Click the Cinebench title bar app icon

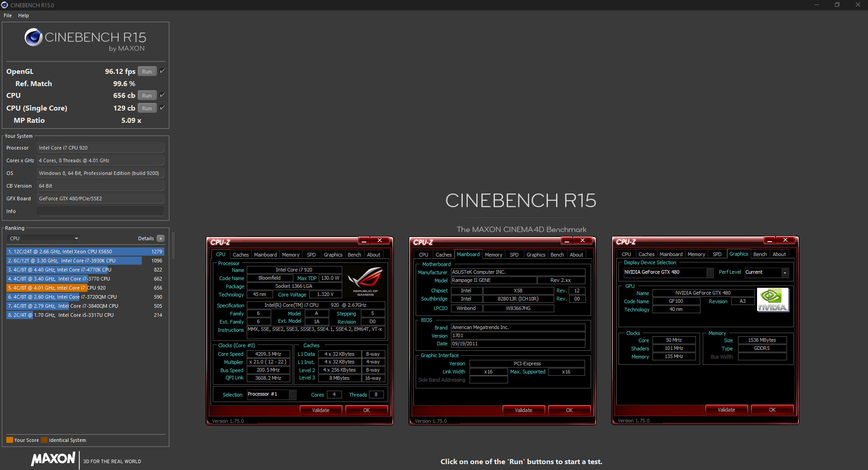[x=5, y=5]
